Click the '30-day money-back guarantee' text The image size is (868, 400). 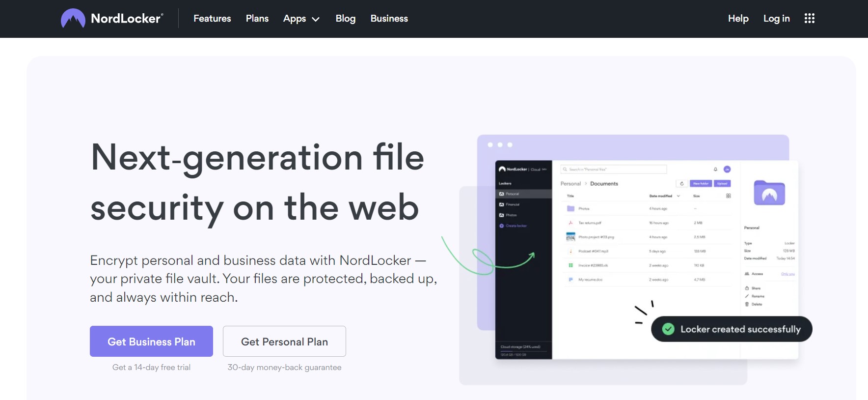(x=284, y=367)
